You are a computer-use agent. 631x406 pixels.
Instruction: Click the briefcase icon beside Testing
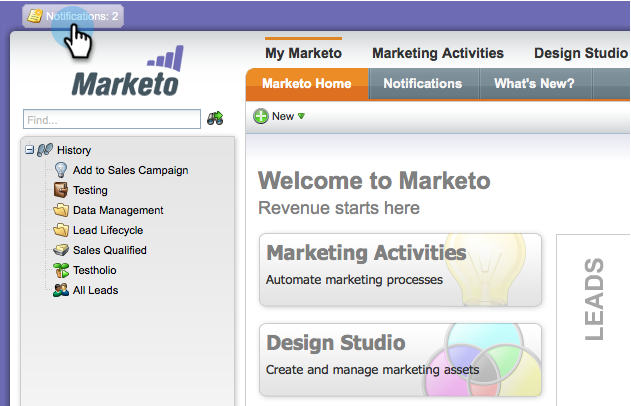(61, 190)
